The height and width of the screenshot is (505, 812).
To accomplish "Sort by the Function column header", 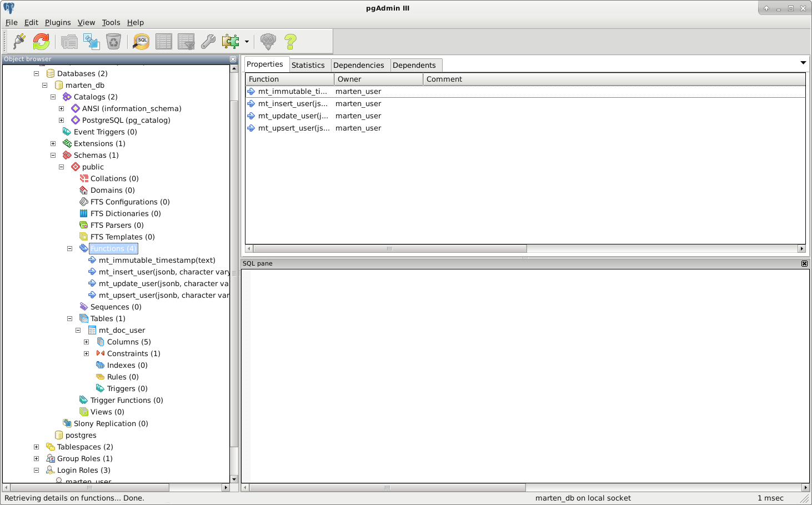I will [x=289, y=79].
